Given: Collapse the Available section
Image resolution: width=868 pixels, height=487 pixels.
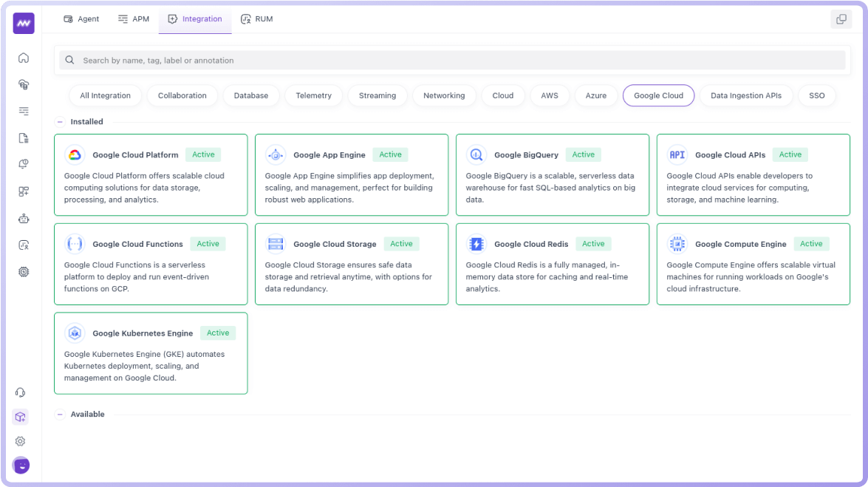Looking at the screenshot, I should coord(60,414).
